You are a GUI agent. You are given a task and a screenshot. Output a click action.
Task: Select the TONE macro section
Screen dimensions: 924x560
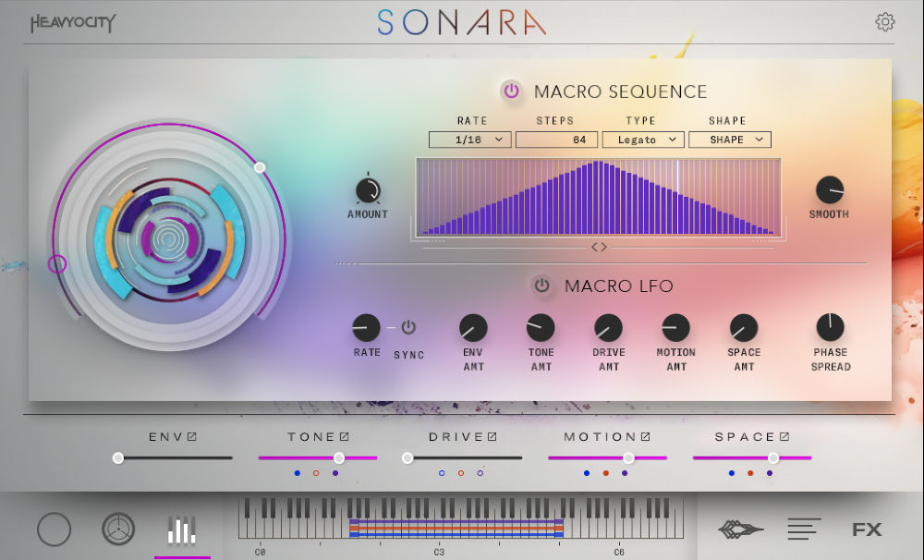314,435
